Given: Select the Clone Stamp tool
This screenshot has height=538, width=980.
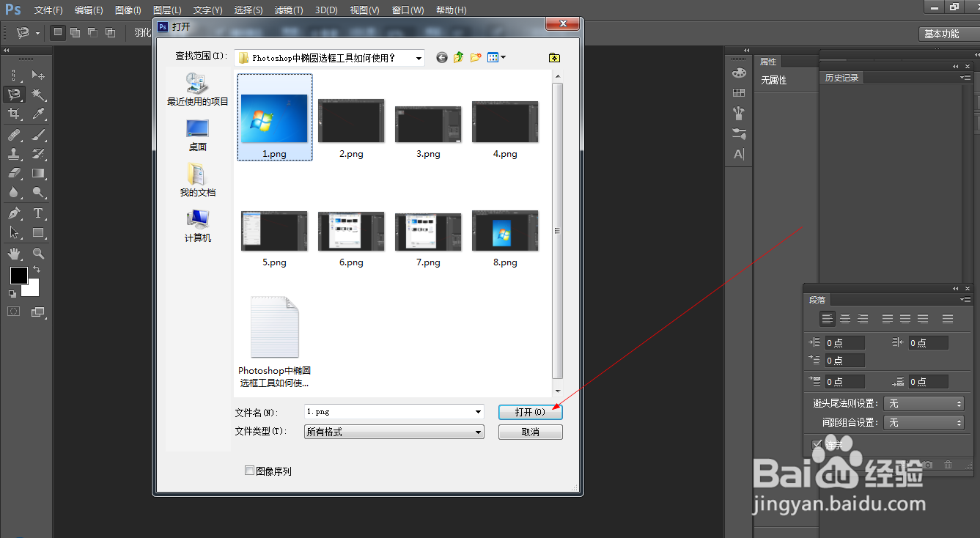Looking at the screenshot, I should (15, 153).
